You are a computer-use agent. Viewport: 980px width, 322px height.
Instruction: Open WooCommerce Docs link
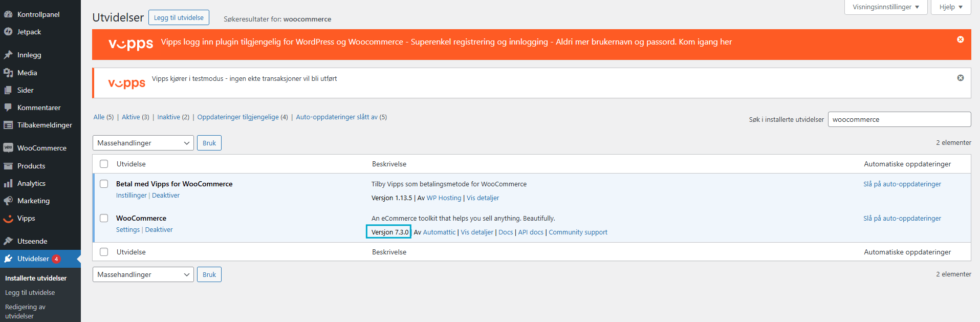(x=506, y=232)
